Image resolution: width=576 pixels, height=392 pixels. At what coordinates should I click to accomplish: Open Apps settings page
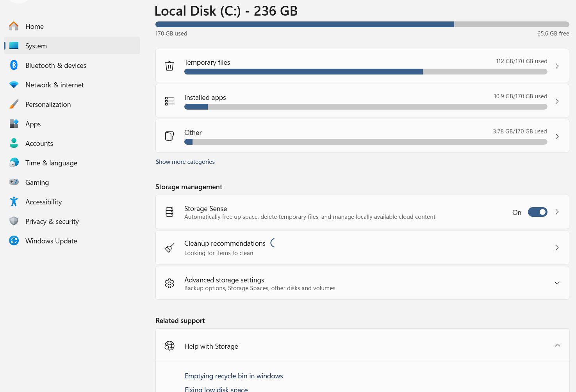(72, 124)
